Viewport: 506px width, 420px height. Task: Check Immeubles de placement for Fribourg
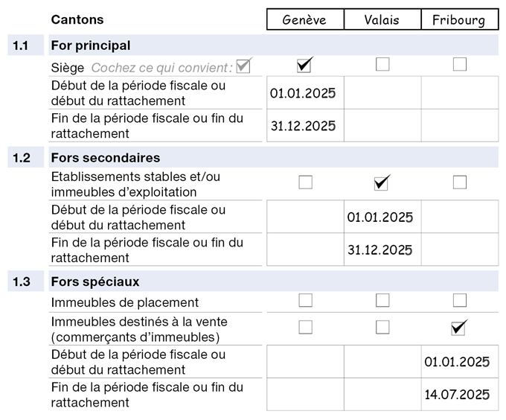pyautogui.click(x=460, y=301)
